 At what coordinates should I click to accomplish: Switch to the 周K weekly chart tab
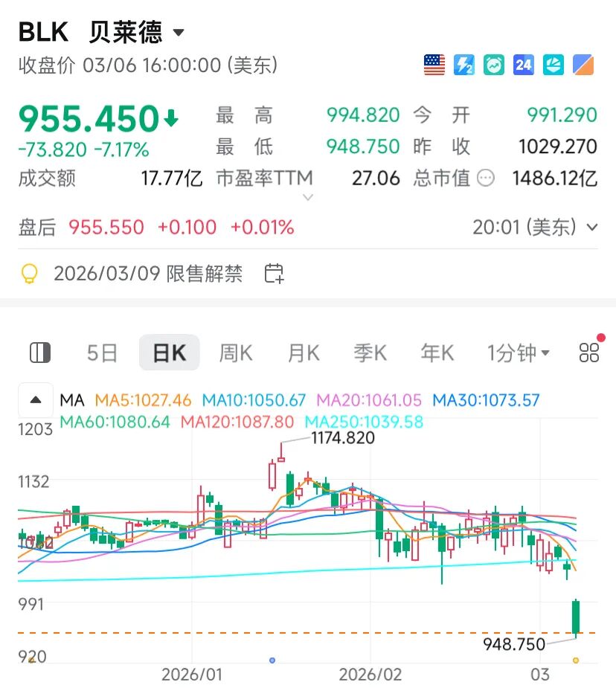click(x=235, y=353)
